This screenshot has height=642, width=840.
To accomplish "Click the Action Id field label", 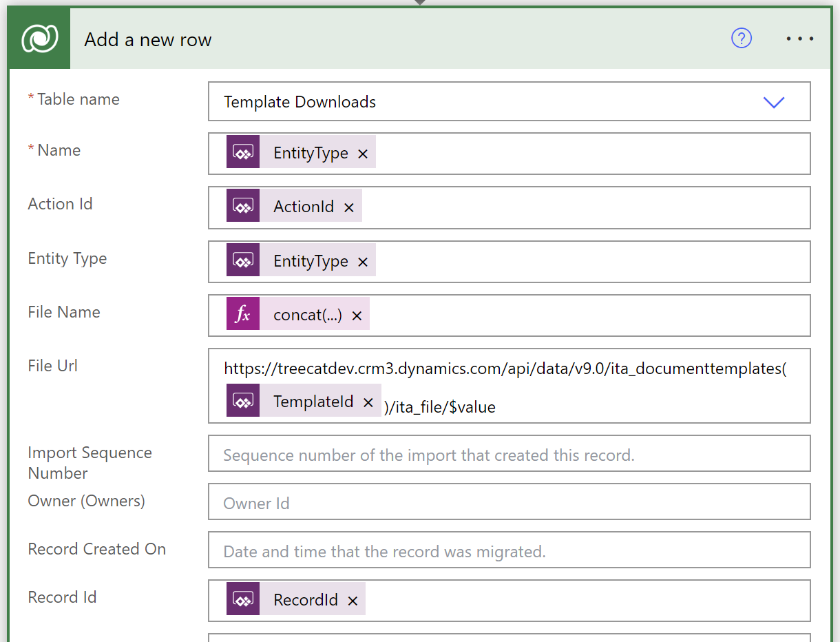I will (60, 204).
